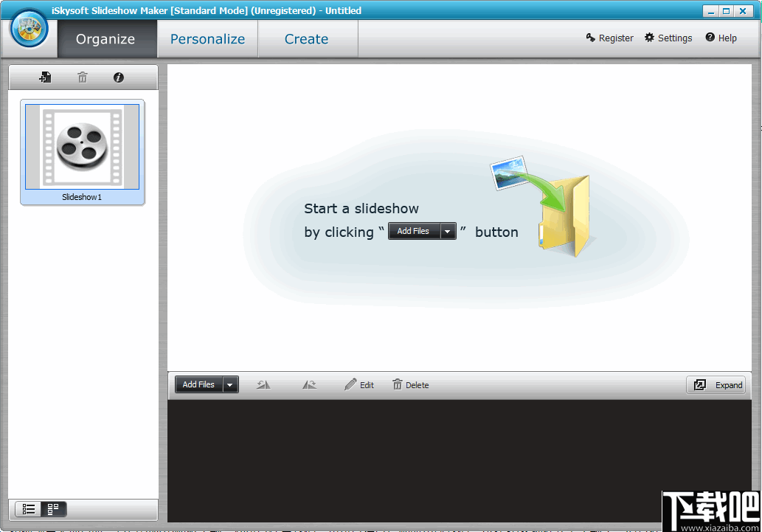Select the rotate left icon
762x532 pixels.
coord(263,384)
